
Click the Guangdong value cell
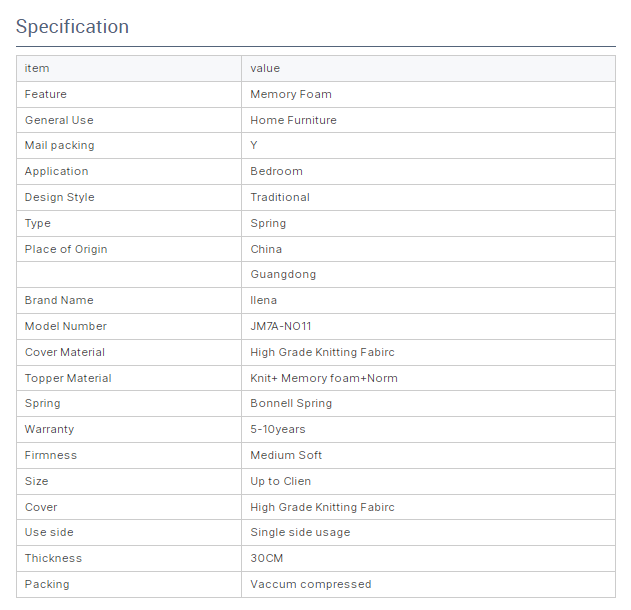(428, 274)
